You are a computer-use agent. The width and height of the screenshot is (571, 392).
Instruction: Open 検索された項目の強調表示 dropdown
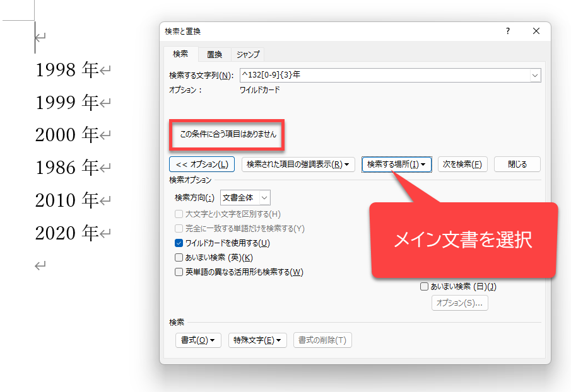pyautogui.click(x=298, y=164)
